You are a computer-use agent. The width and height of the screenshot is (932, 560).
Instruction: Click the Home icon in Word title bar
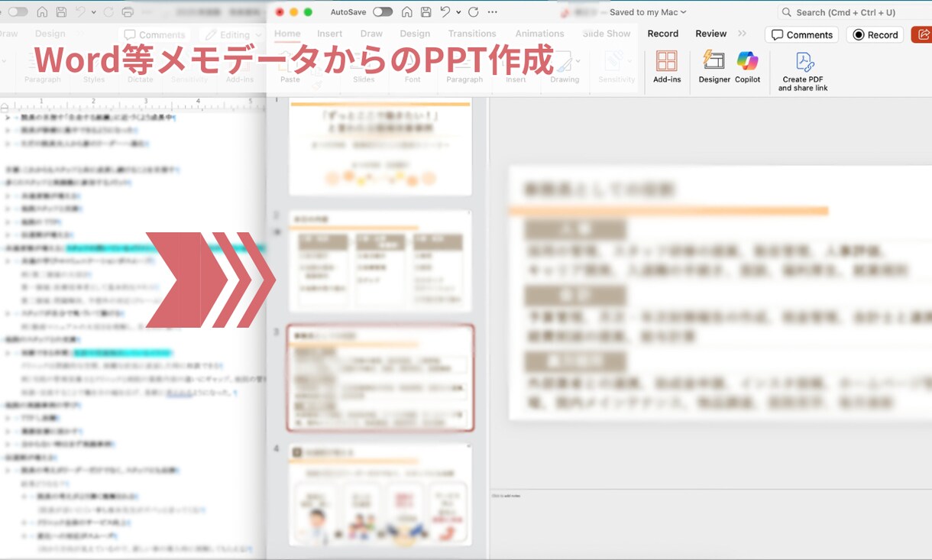42,12
